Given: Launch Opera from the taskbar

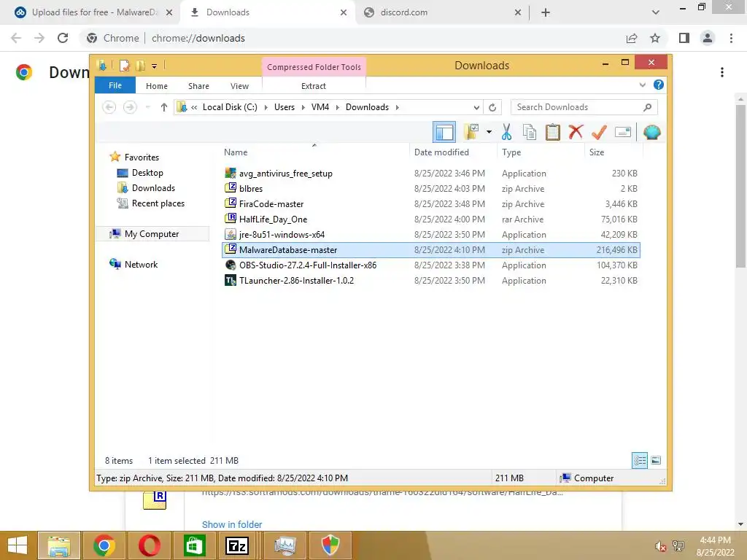Looking at the screenshot, I should (x=149, y=545).
